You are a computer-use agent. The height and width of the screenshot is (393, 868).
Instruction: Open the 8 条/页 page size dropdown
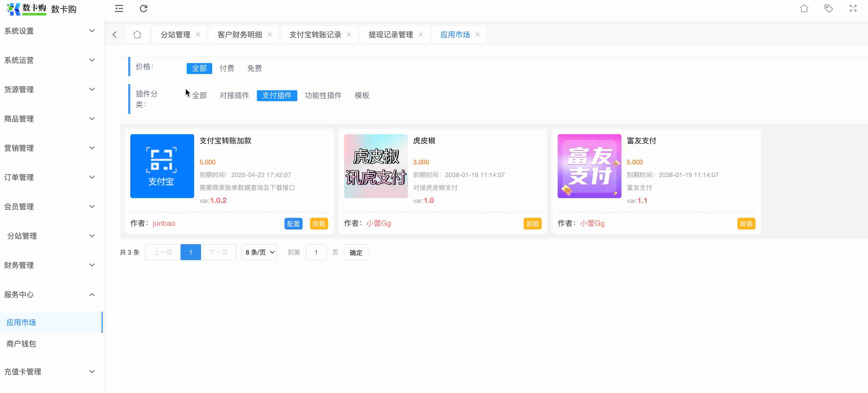[x=259, y=252]
